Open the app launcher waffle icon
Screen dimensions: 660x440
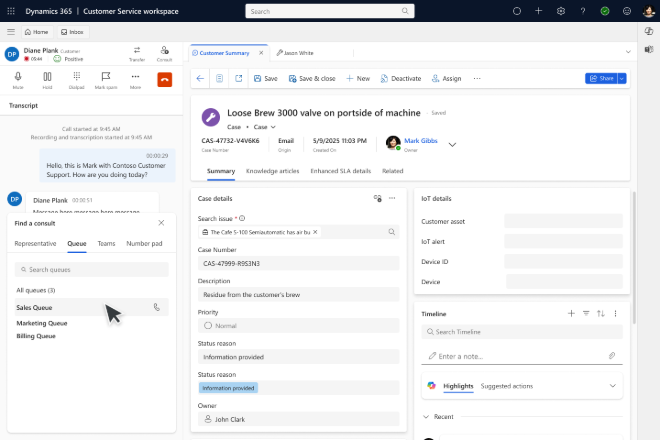(11, 11)
